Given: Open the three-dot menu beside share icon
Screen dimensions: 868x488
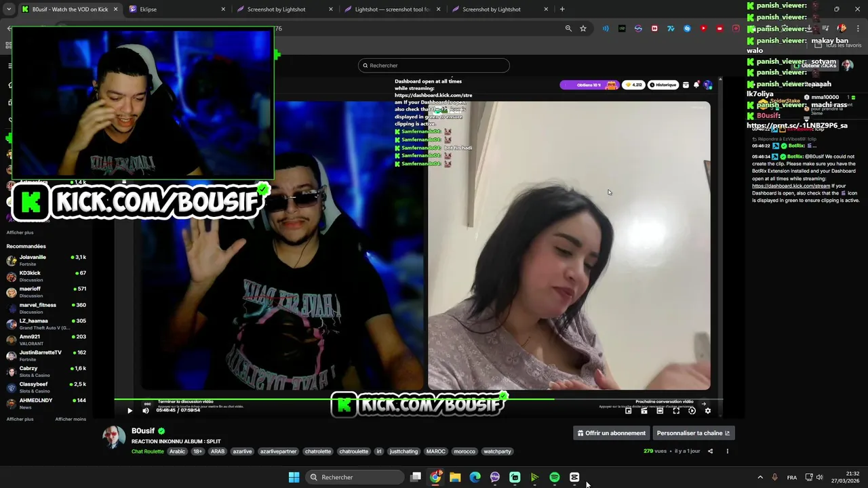Looking at the screenshot, I should click(x=728, y=451).
